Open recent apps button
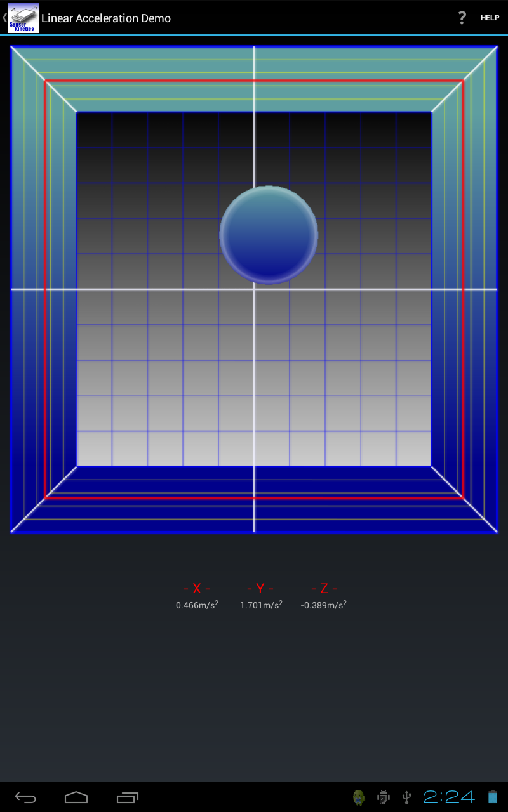 pyautogui.click(x=127, y=797)
